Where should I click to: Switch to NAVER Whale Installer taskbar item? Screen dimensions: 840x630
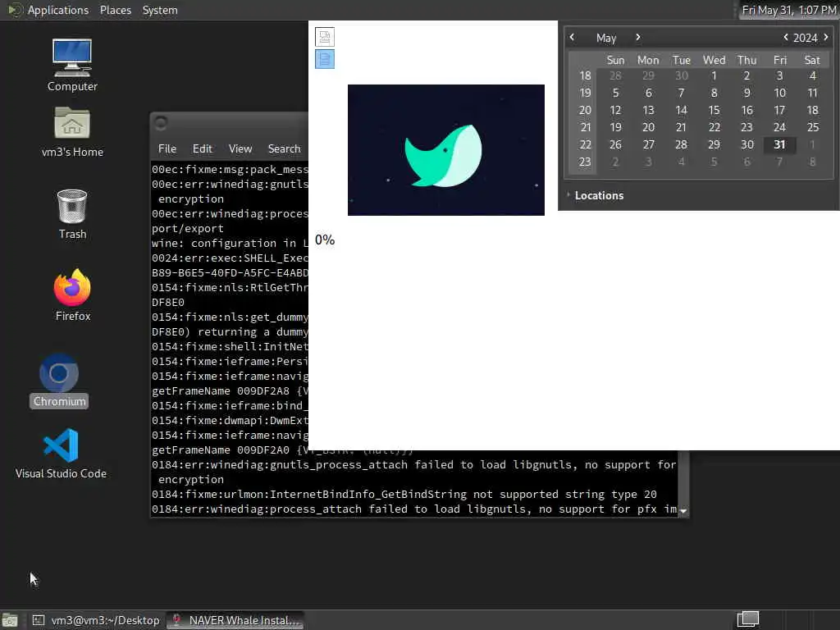(x=235, y=620)
